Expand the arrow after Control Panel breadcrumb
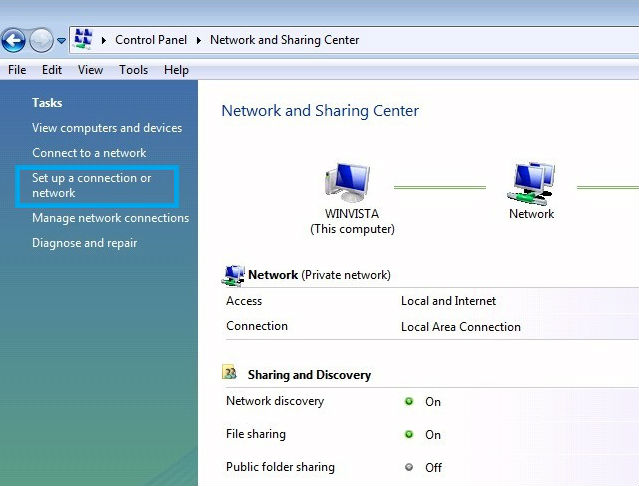The width and height of the screenshot is (639, 486). (x=198, y=40)
